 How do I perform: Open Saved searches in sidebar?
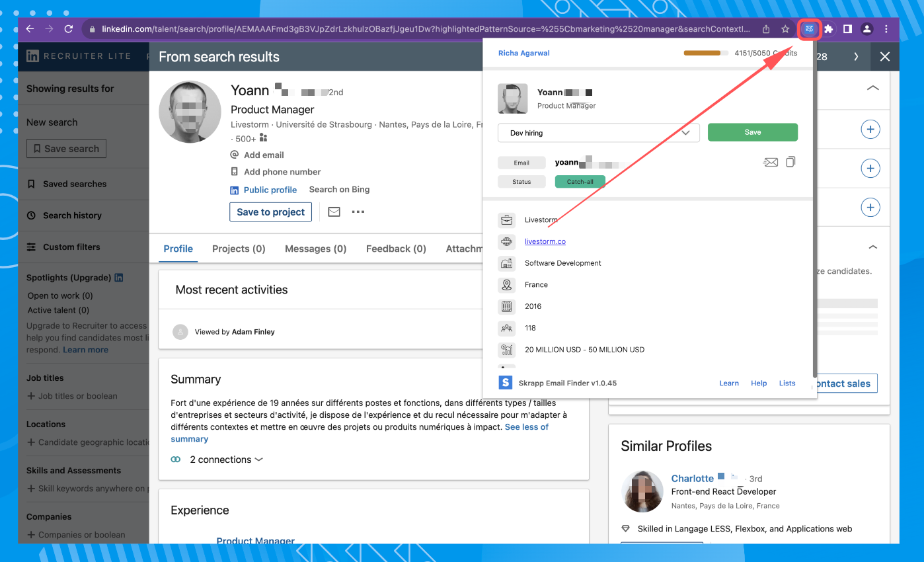click(67, 184)
